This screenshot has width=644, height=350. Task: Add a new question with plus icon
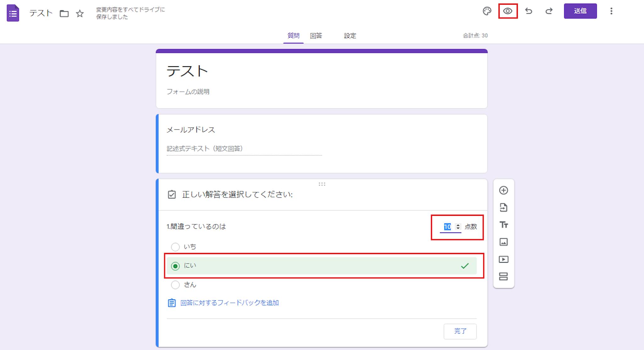click(x=503, y=190)
